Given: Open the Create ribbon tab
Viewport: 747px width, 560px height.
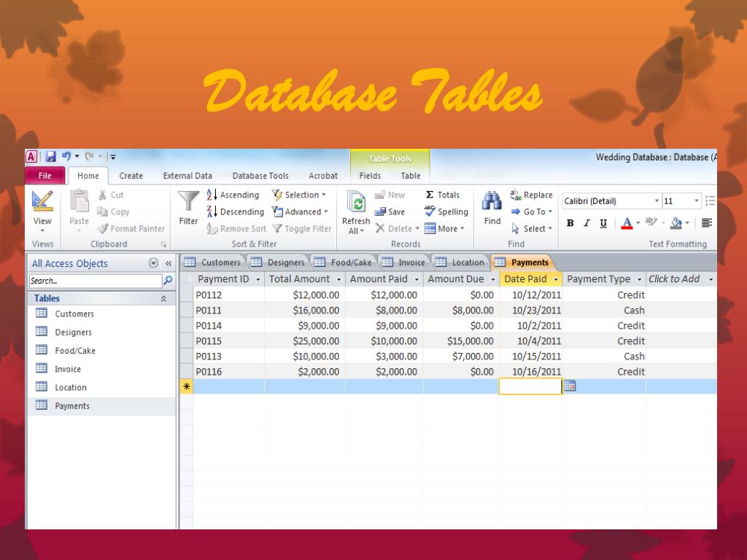Looking at the screenshot, I should click(131, 176).
